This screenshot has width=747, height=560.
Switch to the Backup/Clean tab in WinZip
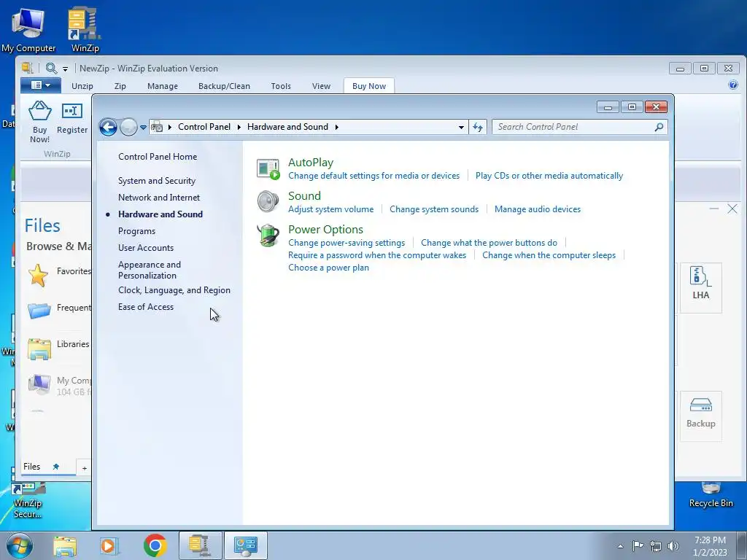224,86
